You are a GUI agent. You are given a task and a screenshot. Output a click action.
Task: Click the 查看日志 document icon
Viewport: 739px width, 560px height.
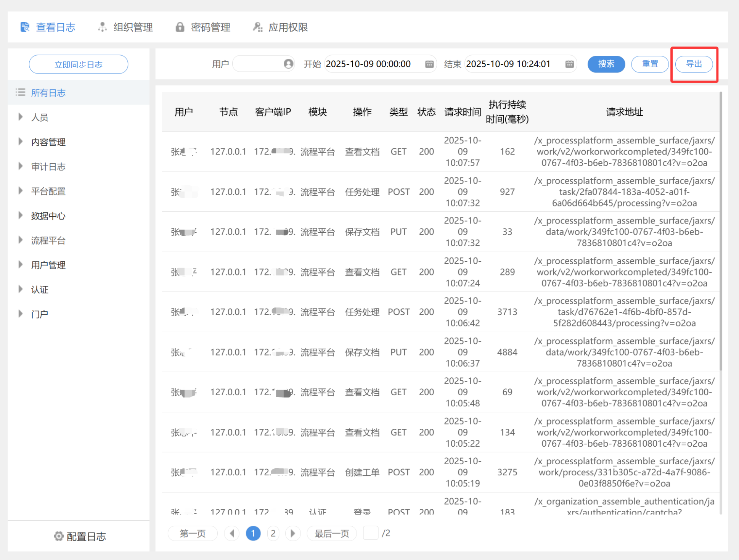(25, 27)
